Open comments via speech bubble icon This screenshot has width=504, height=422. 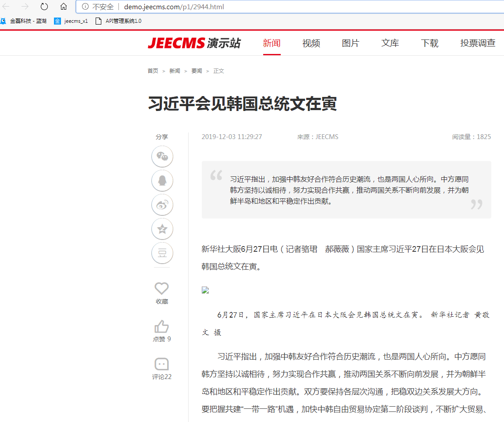tap(162, 364)
